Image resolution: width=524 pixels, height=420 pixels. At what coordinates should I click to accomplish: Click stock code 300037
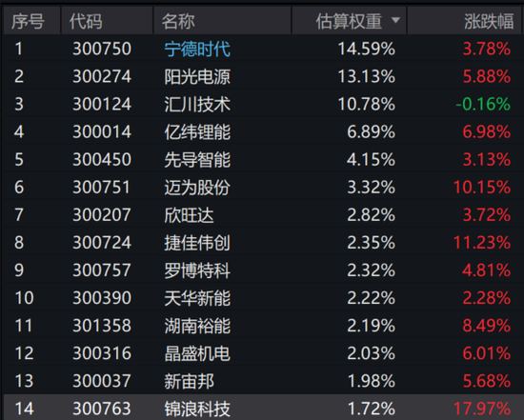pos(102,381)
